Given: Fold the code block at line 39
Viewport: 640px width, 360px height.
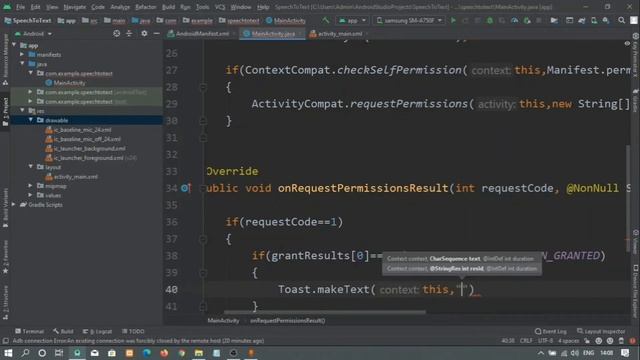Looking at the screenshot, I should tap(203, 273).
